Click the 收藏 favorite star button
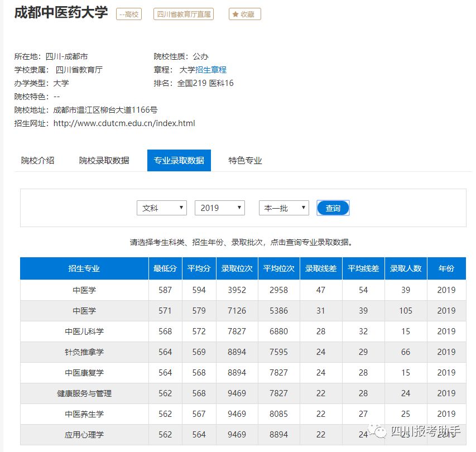The width and height of the screenshot is (476, 452). pos(244,14)
